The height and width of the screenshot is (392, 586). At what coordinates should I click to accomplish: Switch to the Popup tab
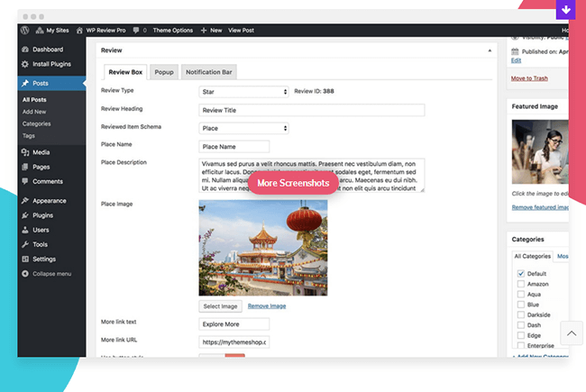164,72
